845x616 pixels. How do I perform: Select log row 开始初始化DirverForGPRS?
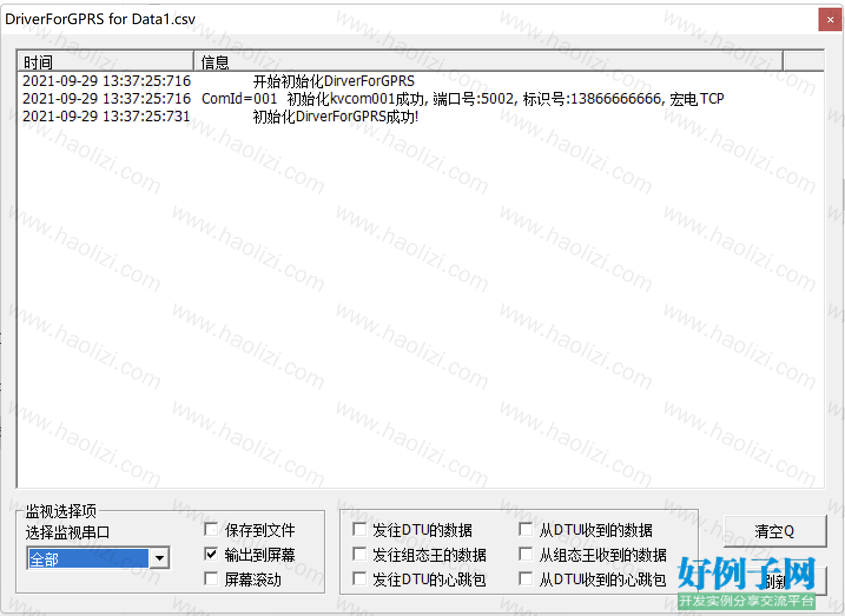point(421,81)
